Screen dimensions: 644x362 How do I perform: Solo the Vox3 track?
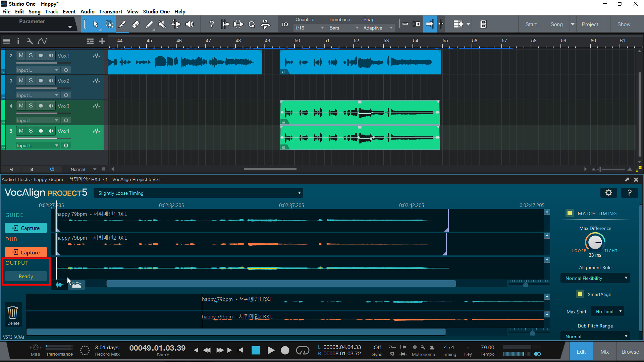pyautogui.click(x=31, y=106)
